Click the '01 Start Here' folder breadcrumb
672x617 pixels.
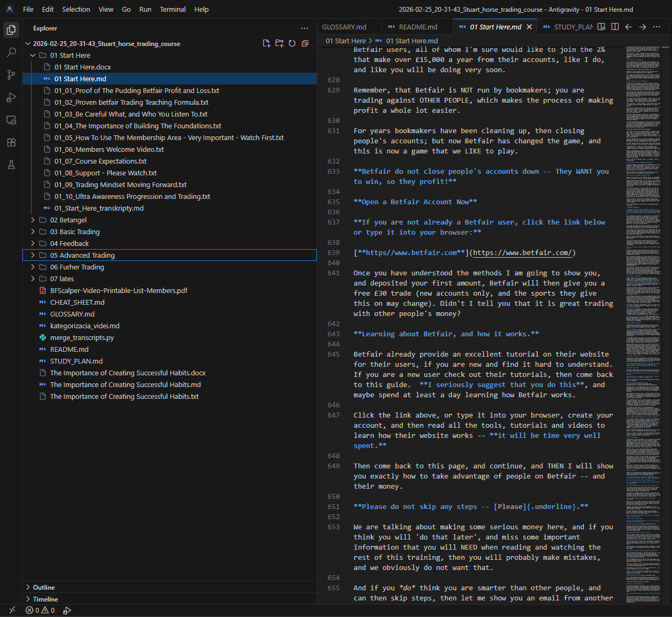click(346, 41)
